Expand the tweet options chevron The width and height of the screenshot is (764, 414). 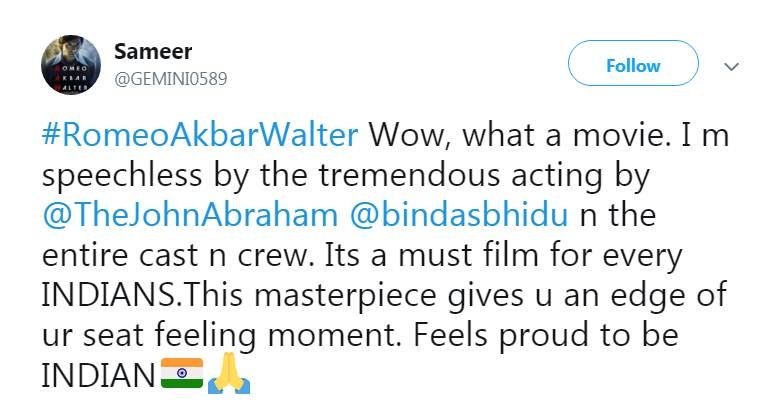(x=731, y=66)
